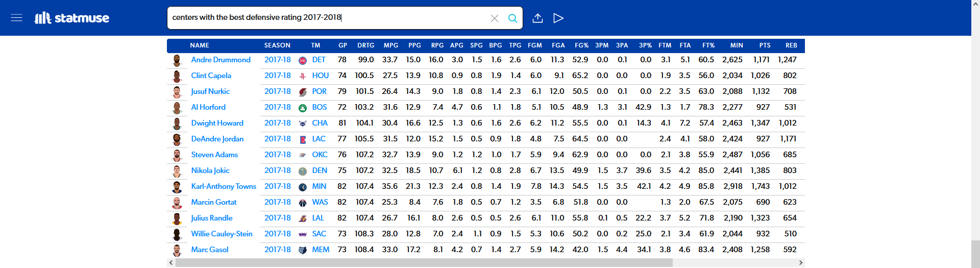This screenshot has height=268, width=980.
Task: Click the horizontal scrollbar left arrow
Action: pos(171,262)
